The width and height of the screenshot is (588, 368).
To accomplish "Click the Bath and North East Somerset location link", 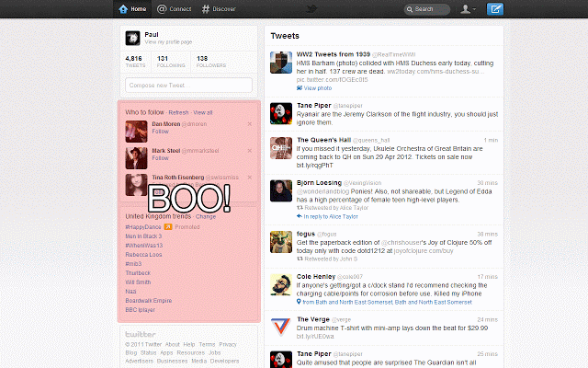I will click(384, 303).
